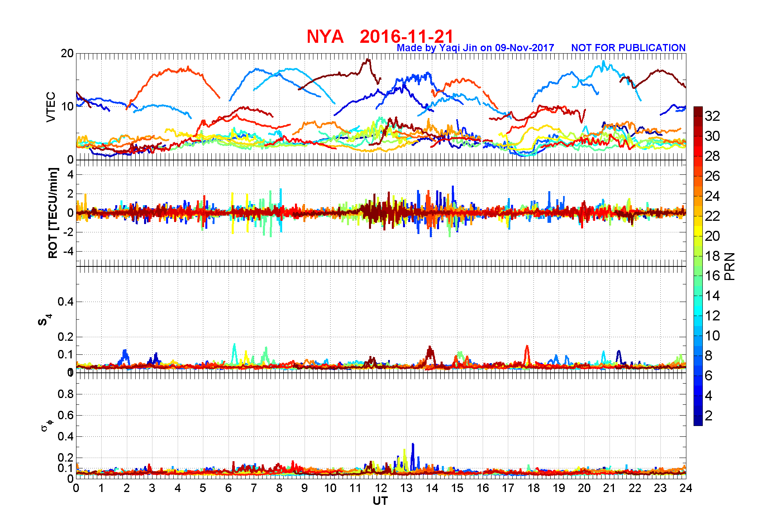This screenshot has width=762, height=532.
Task: Click colorbar tick label 26
Action: tap(712, 176)
